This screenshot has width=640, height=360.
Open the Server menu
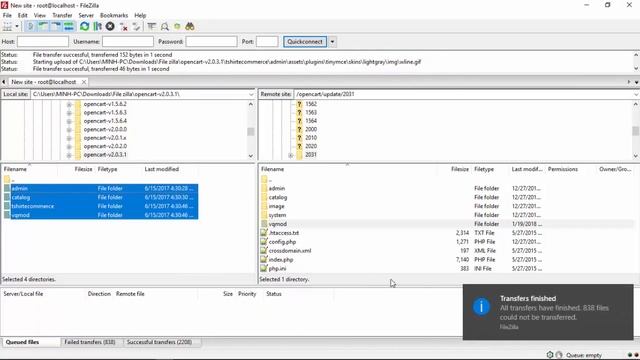click(86, 15)
